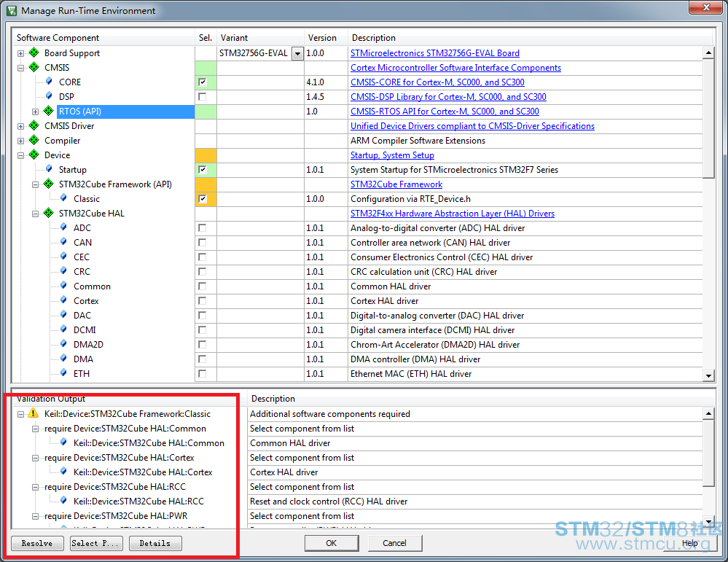Click the yellow warning icon in Validation Output
Viewport: 728px width, 562px height.
click(x=33, y=413)
